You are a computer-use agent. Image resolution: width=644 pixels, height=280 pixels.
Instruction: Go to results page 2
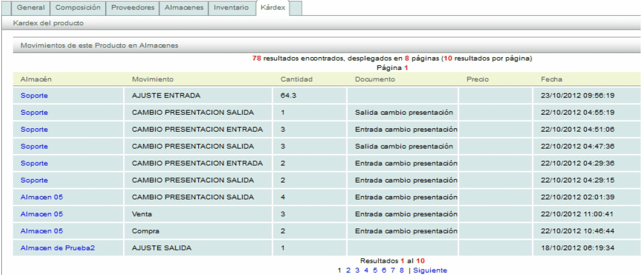[348, 270]
